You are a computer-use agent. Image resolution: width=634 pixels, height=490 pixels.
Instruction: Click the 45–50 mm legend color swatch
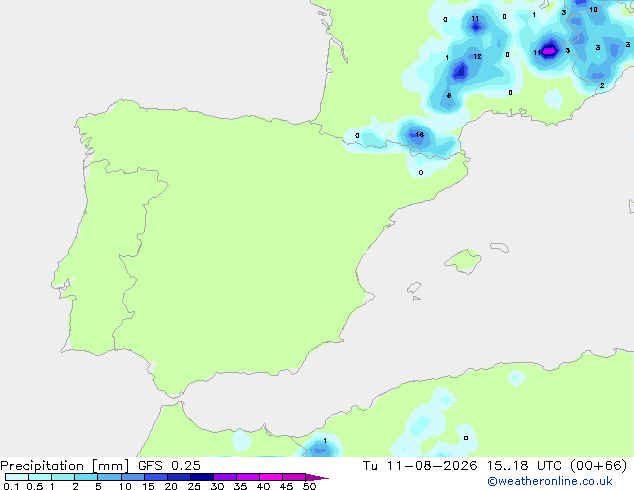click(x=294, y=477)
